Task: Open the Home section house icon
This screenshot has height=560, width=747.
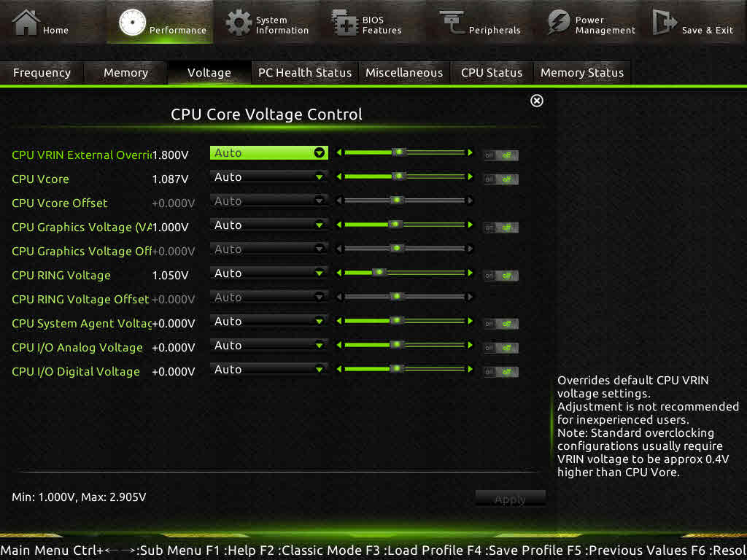Action: 26,23
